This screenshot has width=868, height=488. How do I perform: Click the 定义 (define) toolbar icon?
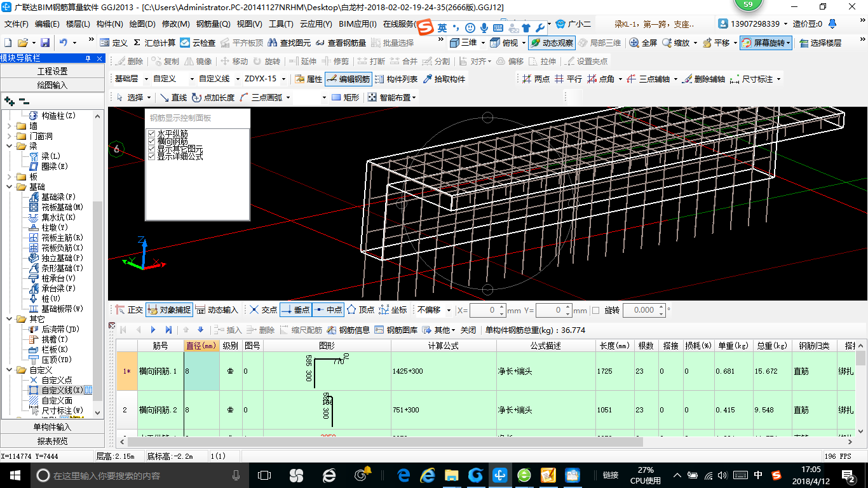tap(114, 43)
